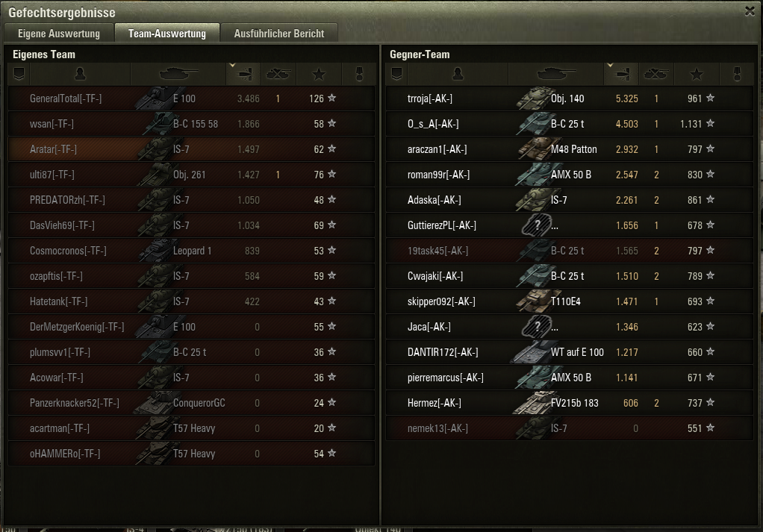Screen dimensions: 763x532
Task: Switch to Eigene Auswertung tab
Action: click(59, 33)
